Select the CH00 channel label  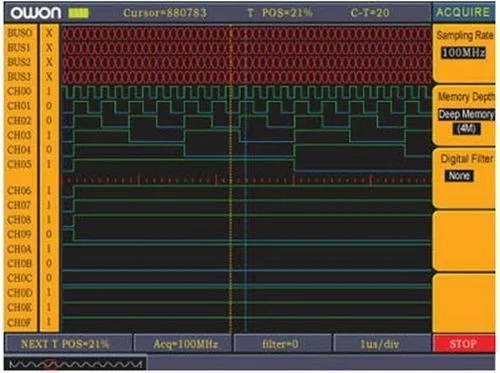coord(19,91)
